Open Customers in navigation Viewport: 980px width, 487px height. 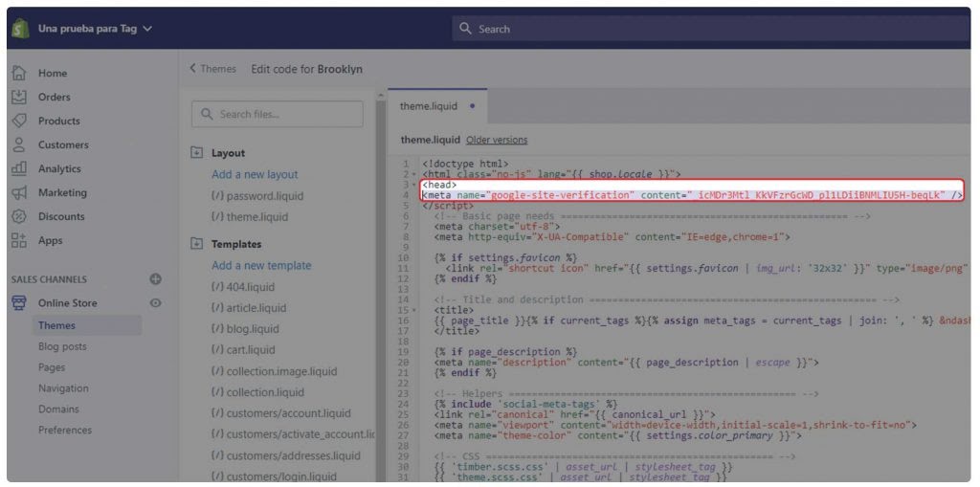point(63,144)
